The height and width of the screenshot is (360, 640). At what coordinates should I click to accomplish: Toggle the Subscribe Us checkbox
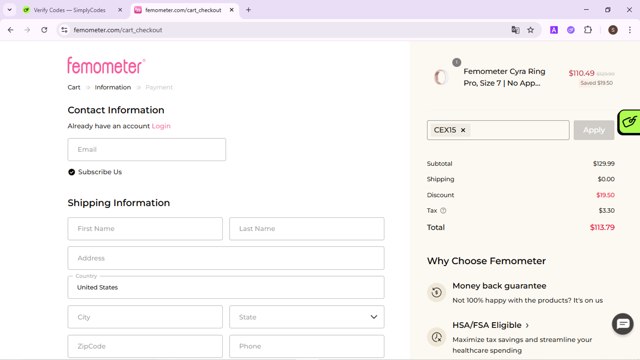pyautogui.click(x=71, y=172)
